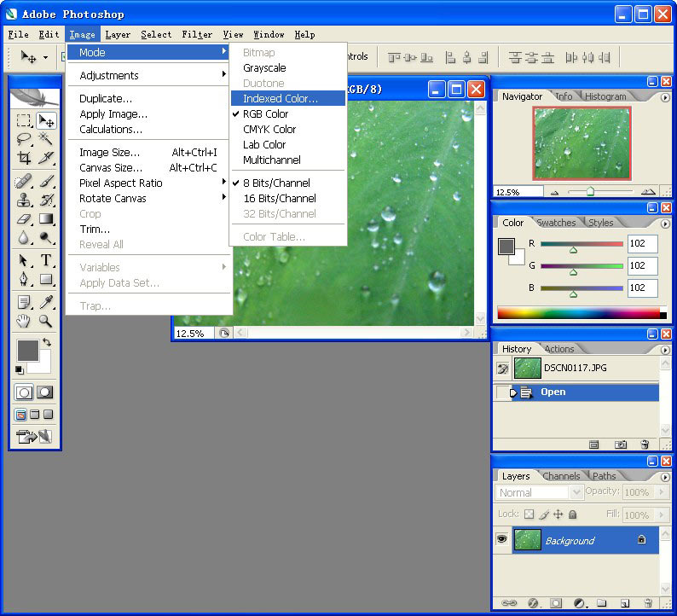Open Image Size dialog

coord(148,153)
